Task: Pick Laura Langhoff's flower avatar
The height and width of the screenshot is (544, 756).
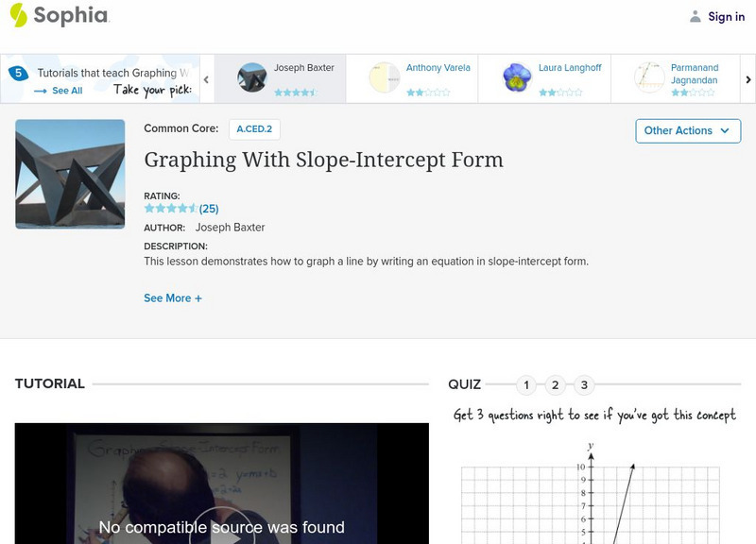Action: [x=517, y=77]
